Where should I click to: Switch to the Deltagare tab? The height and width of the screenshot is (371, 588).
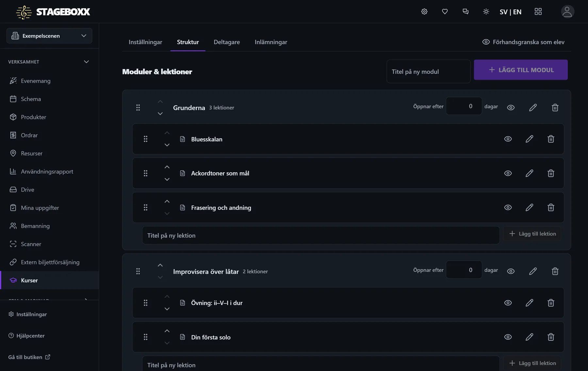pyautogui.click(x=227, y=42)
